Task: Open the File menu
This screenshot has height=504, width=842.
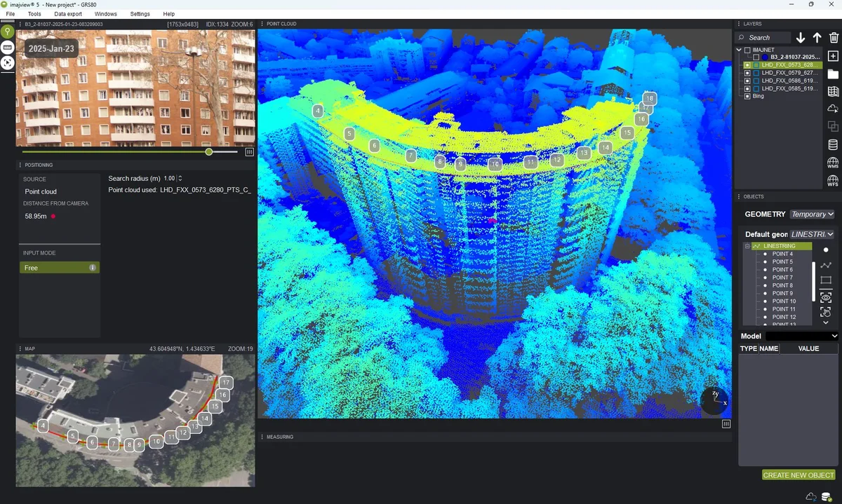Action: pyautogui.click(x=11, y=14)
